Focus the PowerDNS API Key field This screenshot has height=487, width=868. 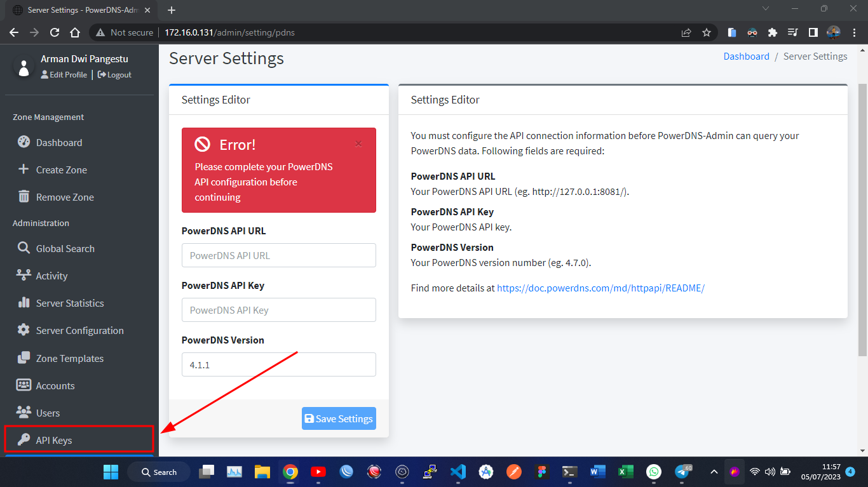(278, 310)
